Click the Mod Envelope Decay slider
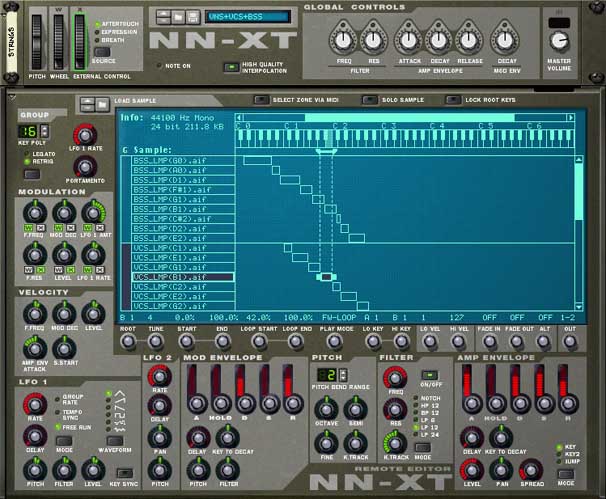Image resolution: width=606 pixels, height=499 pixels. point(242,388)
